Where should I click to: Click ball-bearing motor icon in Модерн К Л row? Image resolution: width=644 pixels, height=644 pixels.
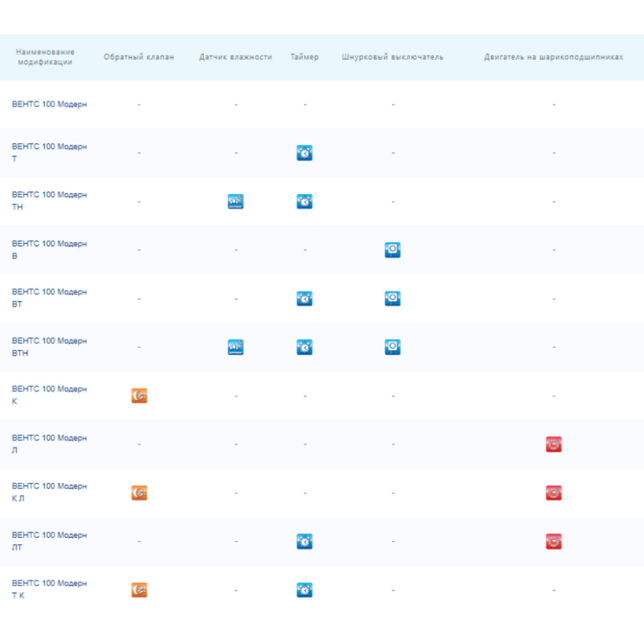554,493
